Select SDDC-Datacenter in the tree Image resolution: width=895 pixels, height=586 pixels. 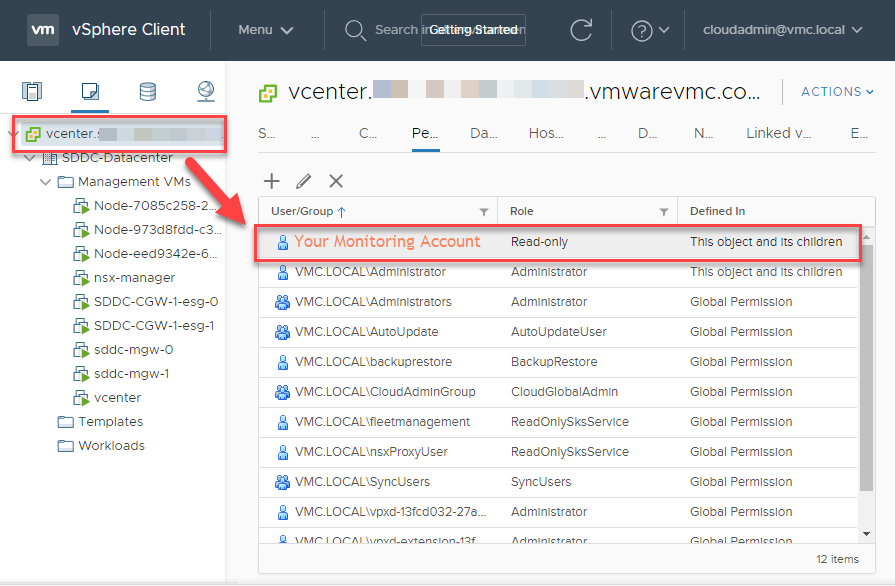point(117,158)
